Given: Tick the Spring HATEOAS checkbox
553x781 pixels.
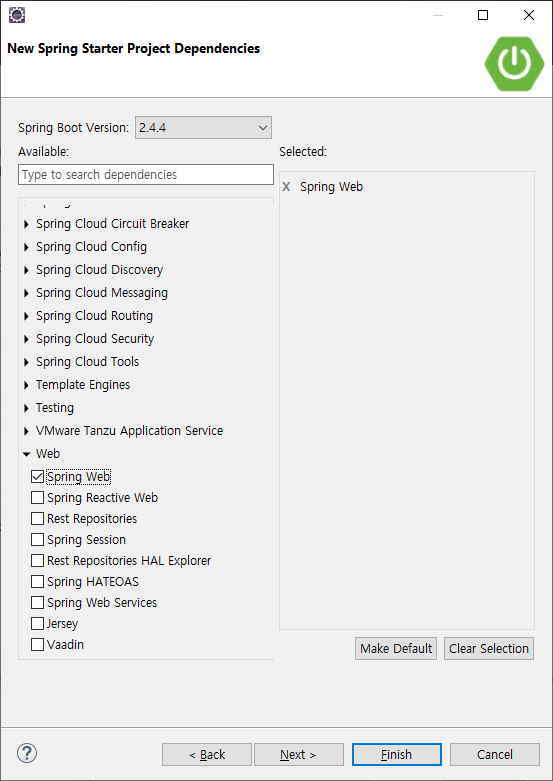Looking at the screenshot, I should pos(37,582).
